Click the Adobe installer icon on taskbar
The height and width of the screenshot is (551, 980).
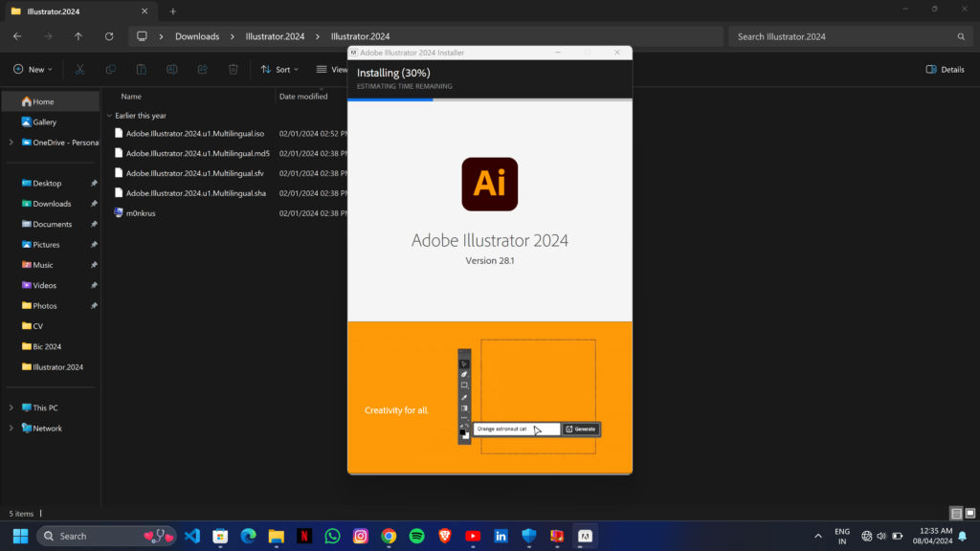point(585,536)
